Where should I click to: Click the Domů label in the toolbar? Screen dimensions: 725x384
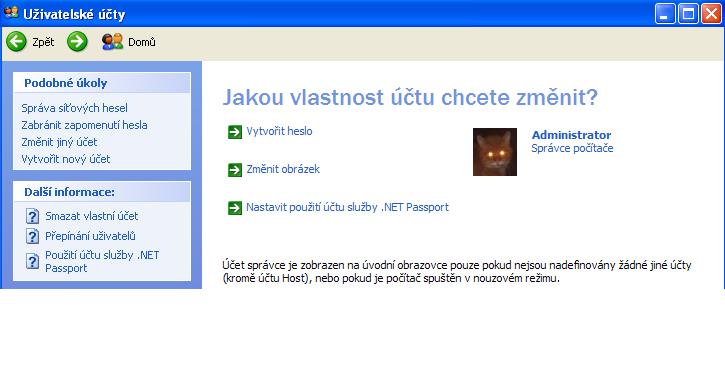coord(142,42)
